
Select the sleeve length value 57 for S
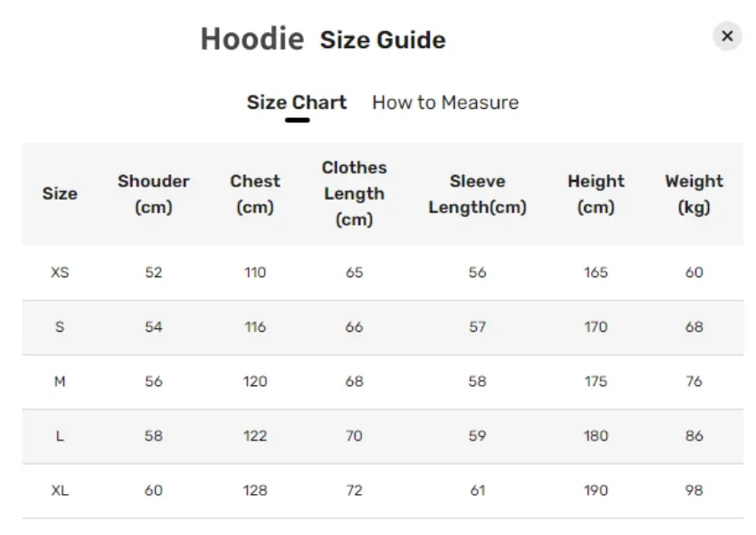tap(477, 327)
